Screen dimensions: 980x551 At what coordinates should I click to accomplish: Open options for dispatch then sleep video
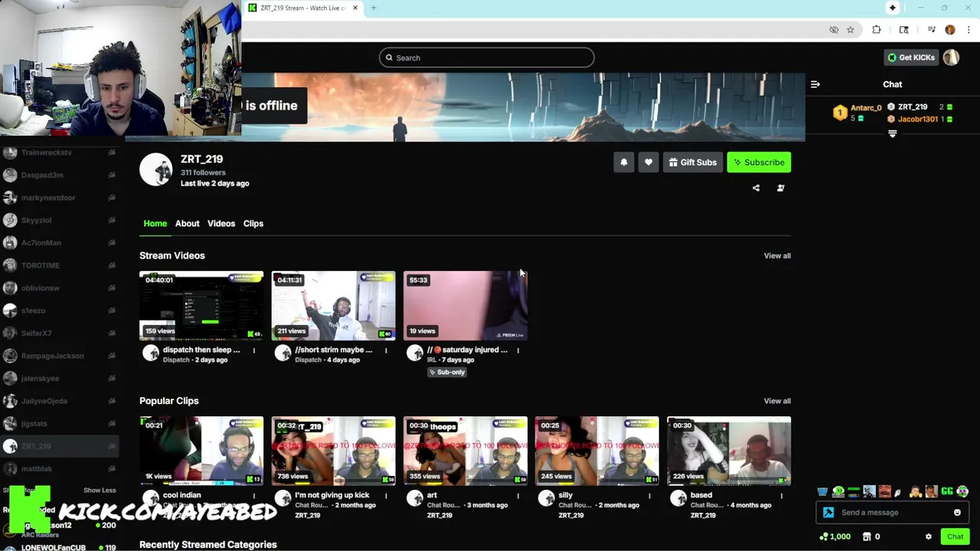[x=254, y=350]
